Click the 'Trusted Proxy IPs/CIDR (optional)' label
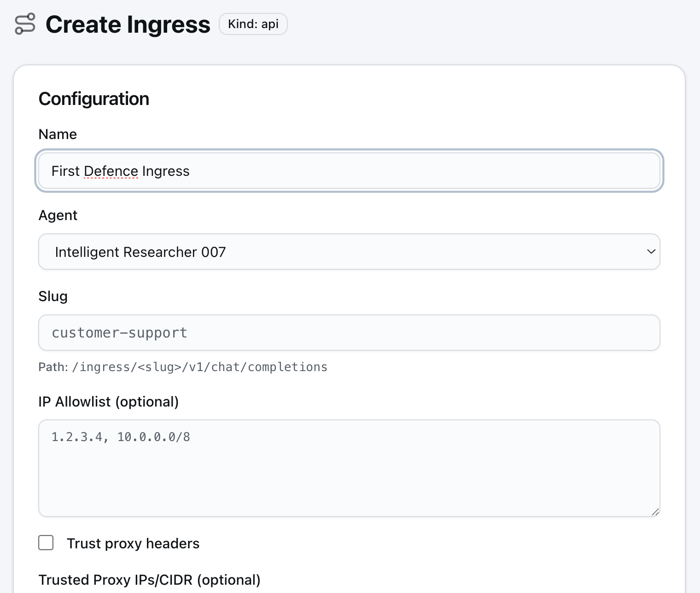 150,580
